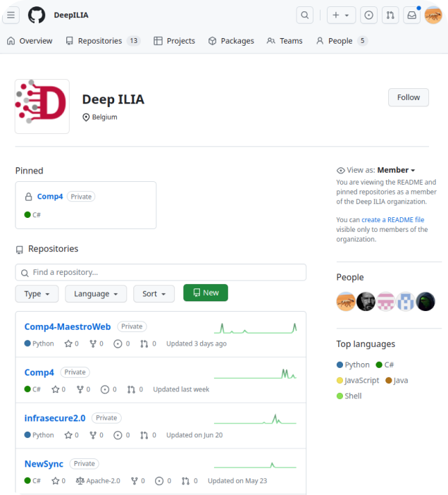448x495 pixels.
Task: Click the Follow button
Action: [x=409, y=97]
